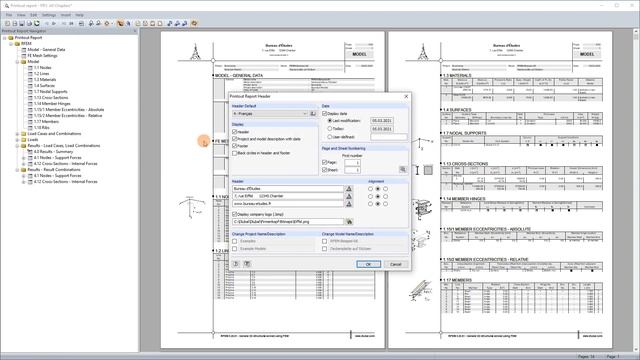Click the font icon next to Bureau d'Etudes field
Image resolution: width=640 pixels, height=360 pixels.
click(x=349, y=189)
